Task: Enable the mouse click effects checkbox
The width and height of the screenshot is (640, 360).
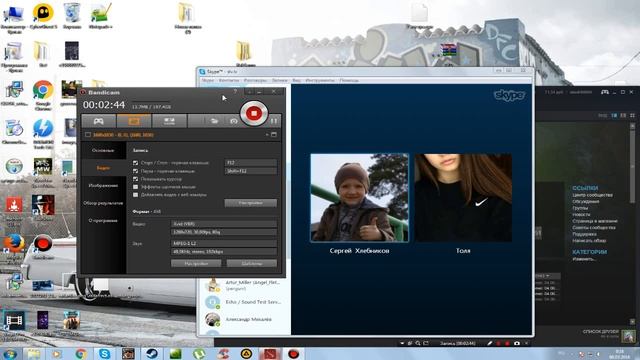Action: click(x=136, y=187)
